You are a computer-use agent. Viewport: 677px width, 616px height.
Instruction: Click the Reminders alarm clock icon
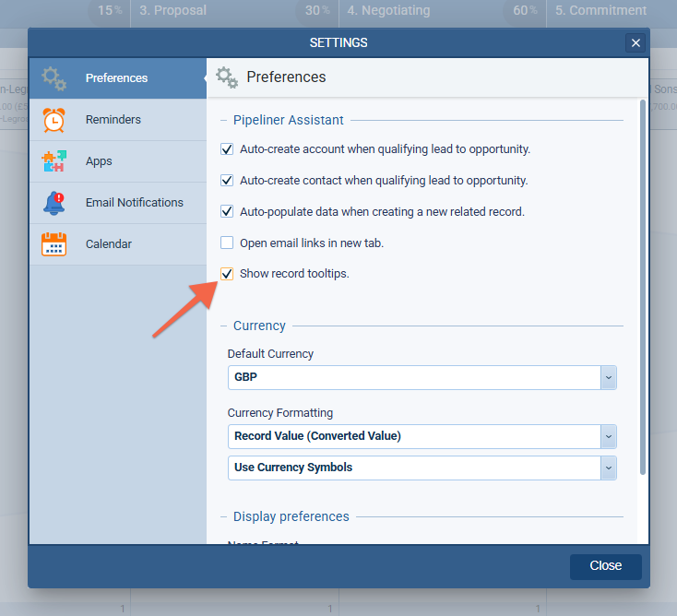pos(54,120)
